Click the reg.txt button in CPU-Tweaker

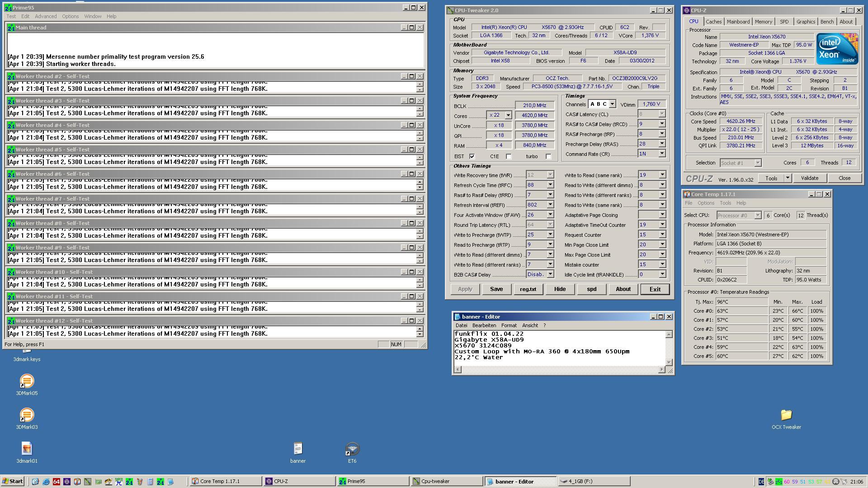pos(528,289)
